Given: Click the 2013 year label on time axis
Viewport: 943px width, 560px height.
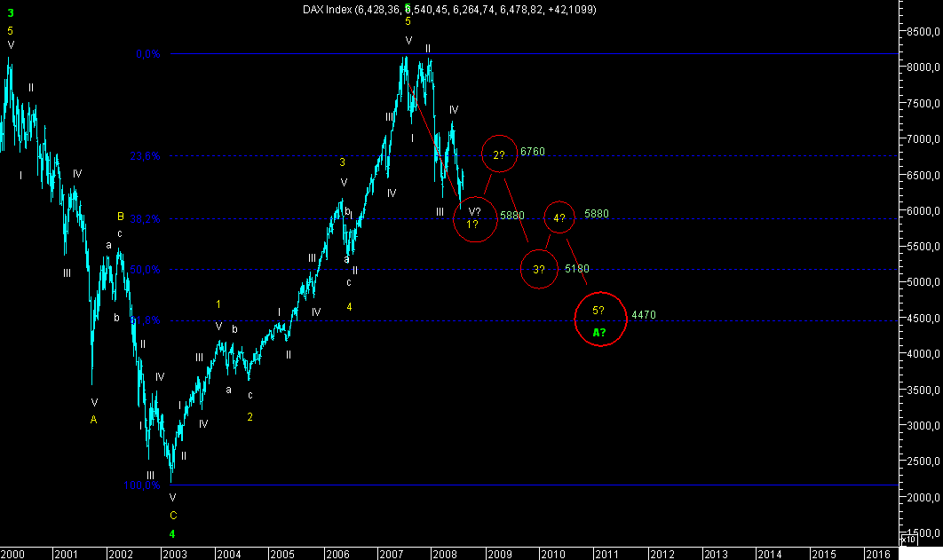Looking at the screenshot, I should [x=716, y=554].
